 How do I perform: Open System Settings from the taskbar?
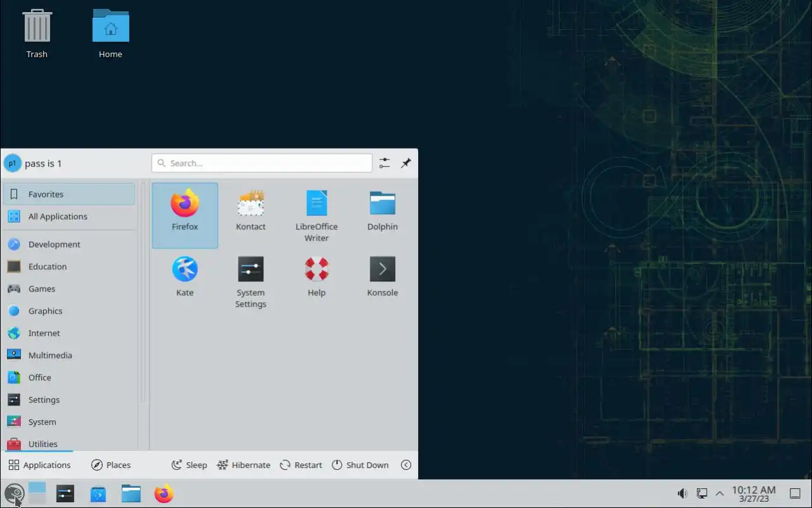pyautogui.click(x=65, y=493)
